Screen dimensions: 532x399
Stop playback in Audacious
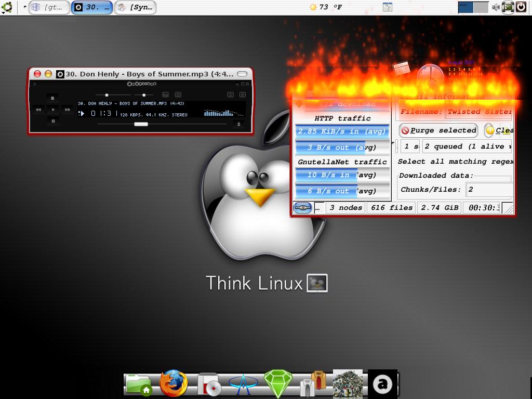[x=52, y=98]
